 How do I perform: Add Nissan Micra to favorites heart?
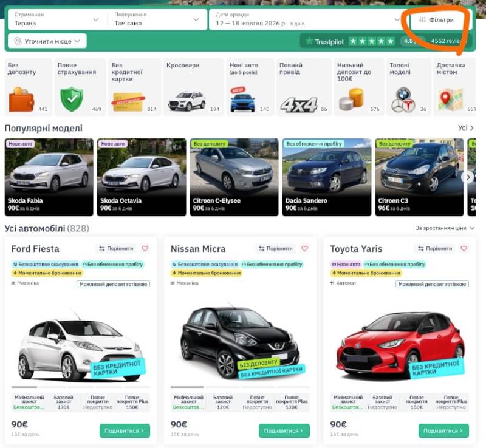[305, 248]
